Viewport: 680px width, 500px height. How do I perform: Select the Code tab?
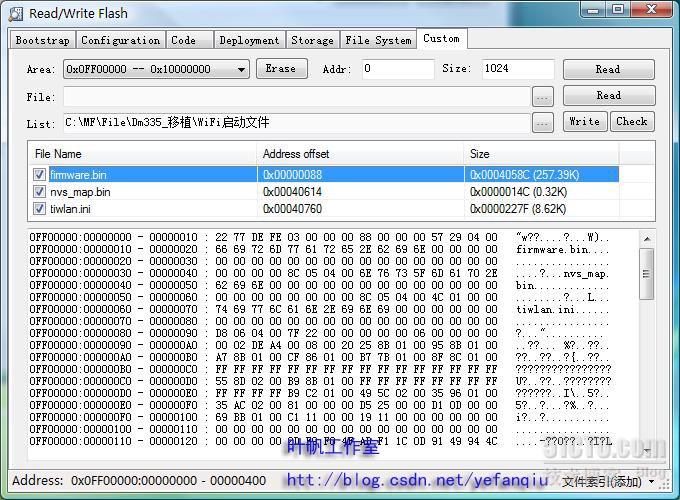(x=189, y=40)
